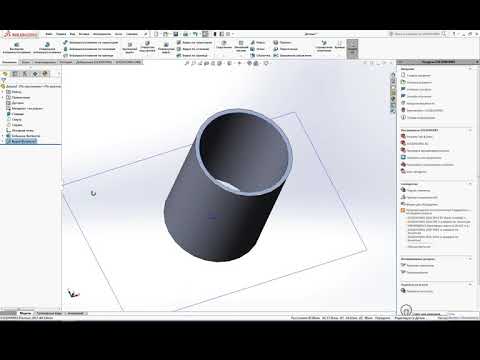Image resolution: width=480 pixels, height=360 pixels.
Task: Expand the Примечания tree item
Action: pyautogui.click(x=3, y=97)
